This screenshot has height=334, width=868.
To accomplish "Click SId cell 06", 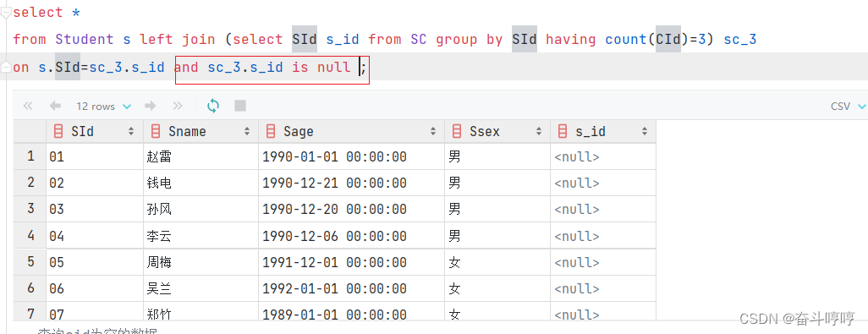I will [x=95, y=288].
